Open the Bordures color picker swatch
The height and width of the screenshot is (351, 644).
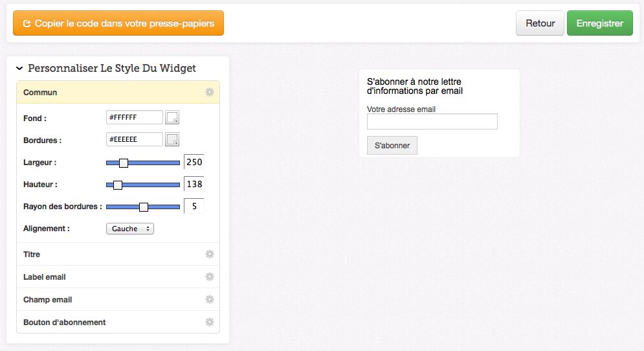point(172,139)
